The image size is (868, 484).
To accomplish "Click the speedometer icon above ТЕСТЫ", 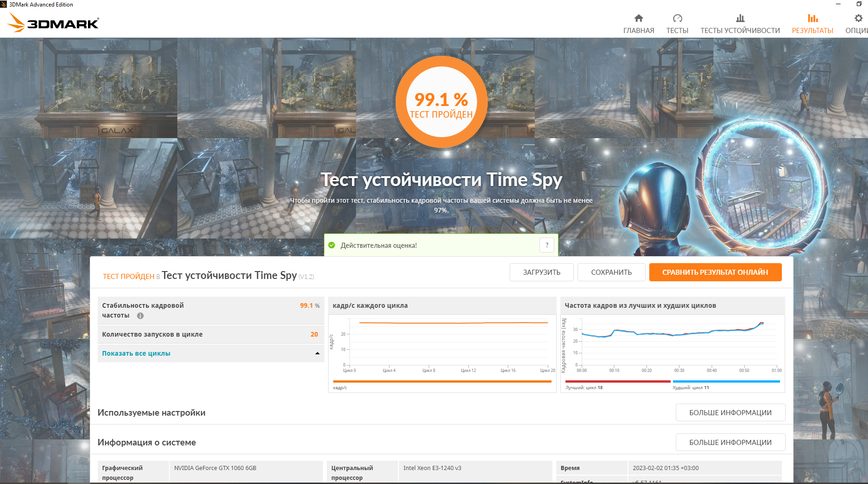I will (677, 18).
